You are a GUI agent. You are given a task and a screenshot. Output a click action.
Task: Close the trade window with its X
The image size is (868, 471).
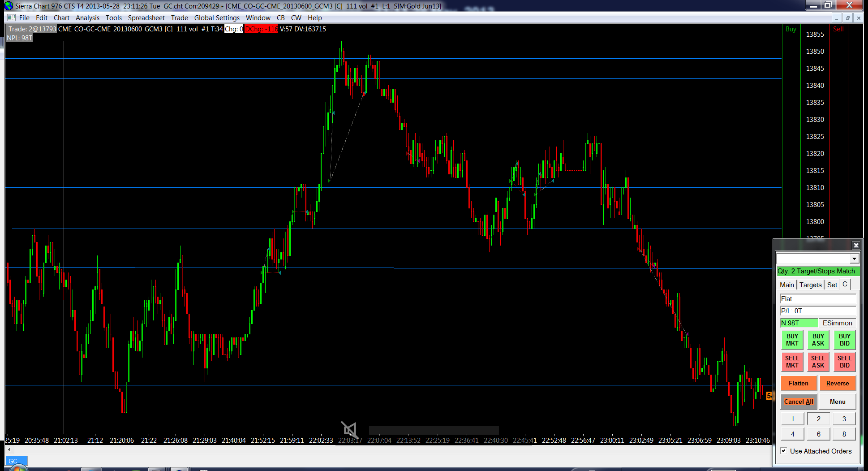[x=856, y=245]
